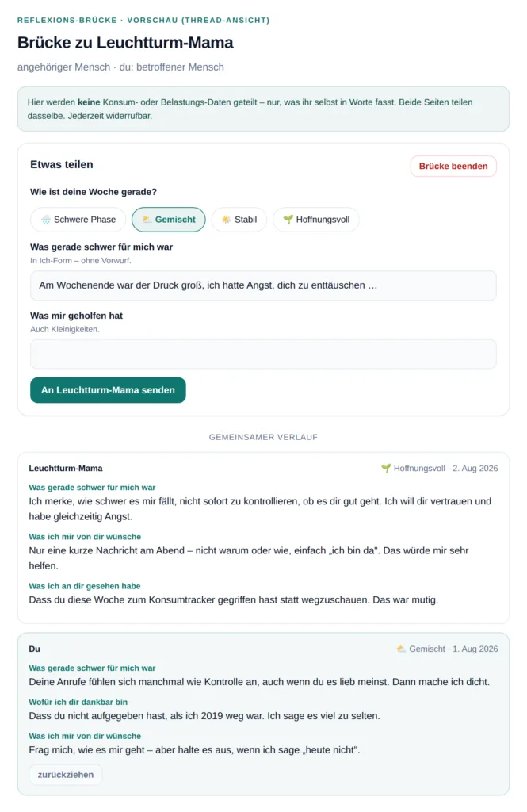Click the cloudy icon beside 'Gemischt · 1. Aug 2026'

(401, 649)
